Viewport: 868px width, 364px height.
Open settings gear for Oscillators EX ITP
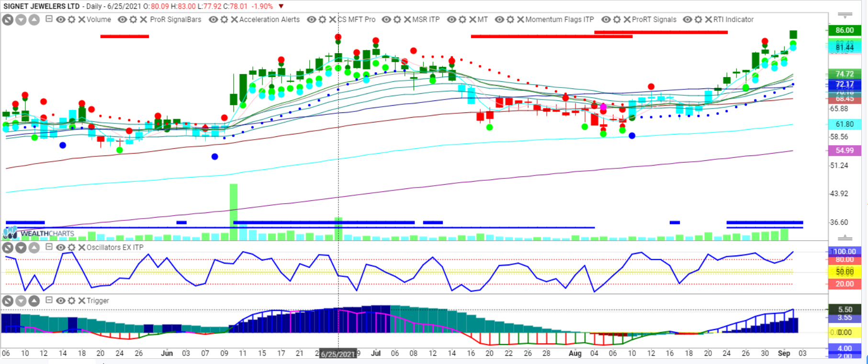pyautogui.click(x=71, y=247)
